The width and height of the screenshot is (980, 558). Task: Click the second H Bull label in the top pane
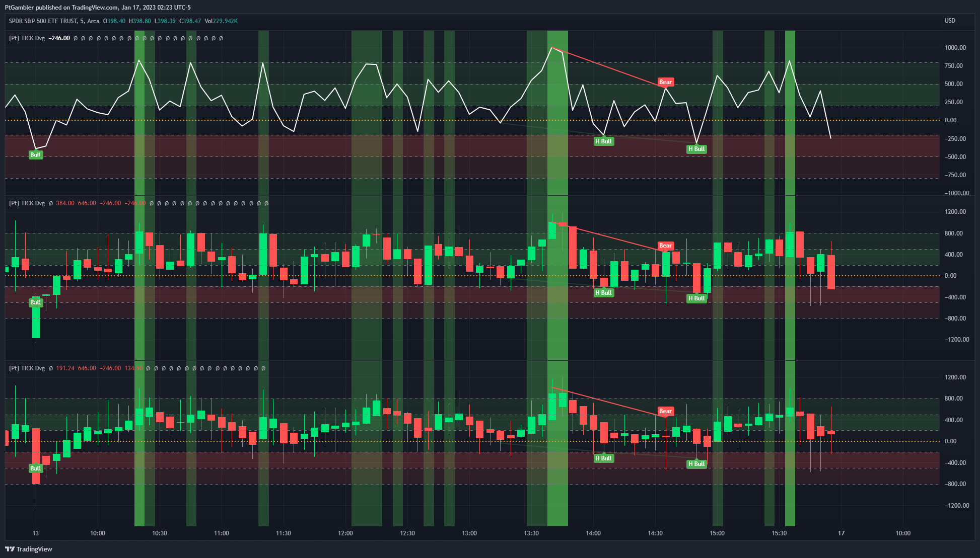click(x=697, y=149)
